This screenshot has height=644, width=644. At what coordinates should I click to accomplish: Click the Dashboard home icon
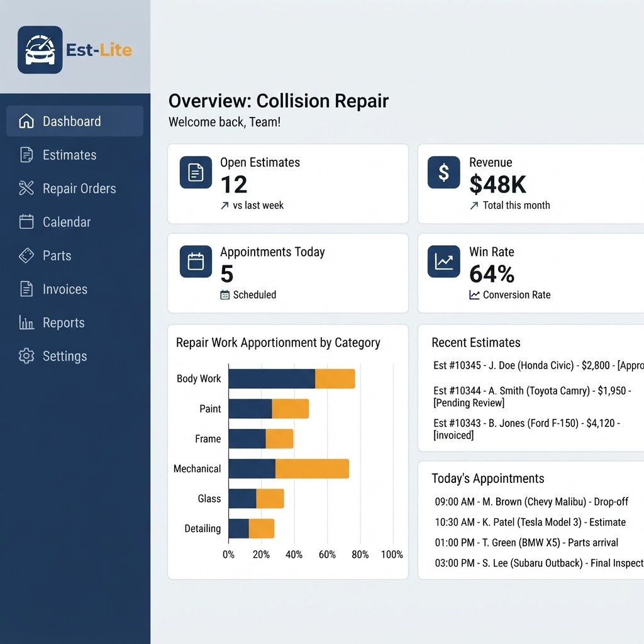pyautogui.click(x=26, y=121)
